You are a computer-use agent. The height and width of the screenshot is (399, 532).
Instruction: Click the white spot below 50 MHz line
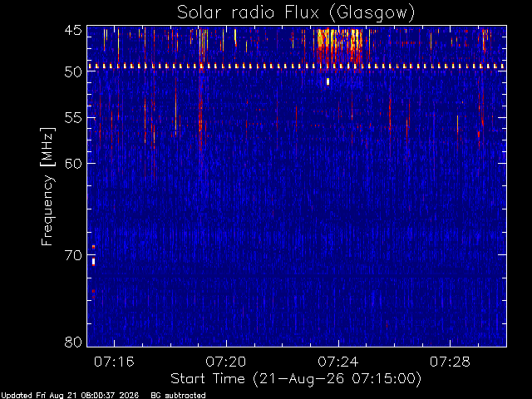pos(328,81)
